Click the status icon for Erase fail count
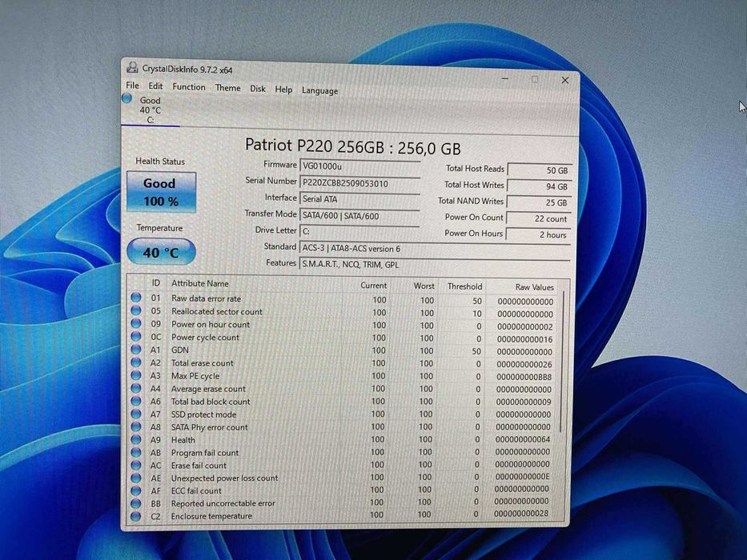Viewport: 747px width, 560px height. 136,465
